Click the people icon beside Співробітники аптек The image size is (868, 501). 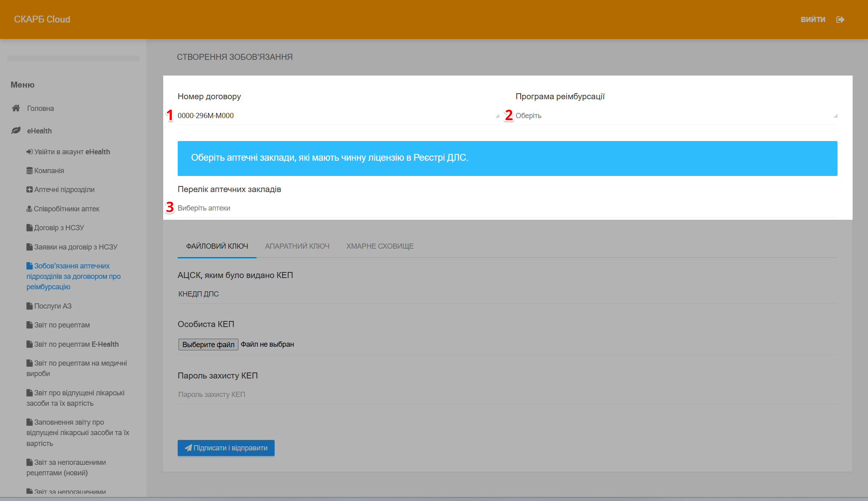pos(29,209)
